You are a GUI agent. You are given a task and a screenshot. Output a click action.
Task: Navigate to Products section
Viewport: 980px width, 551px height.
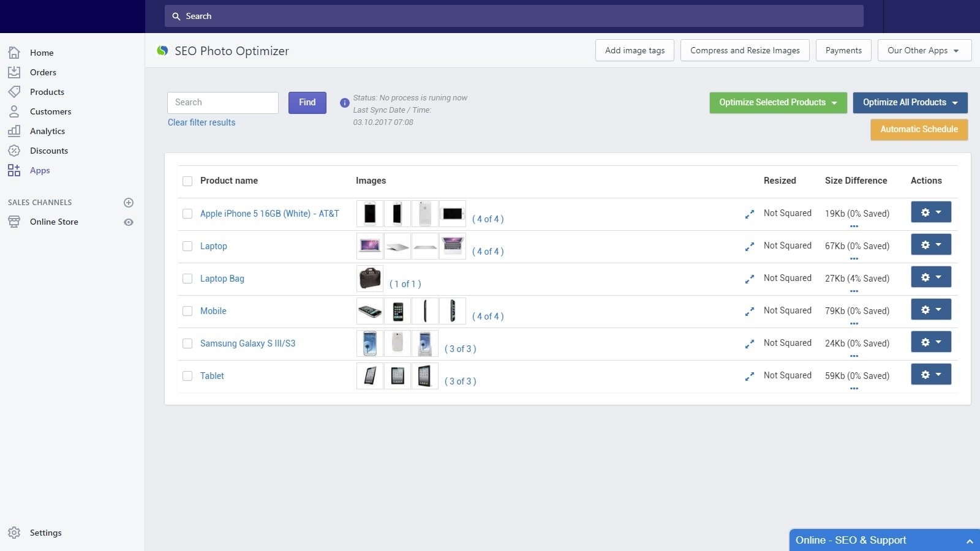pyautogui.click(x=47, y=92)
